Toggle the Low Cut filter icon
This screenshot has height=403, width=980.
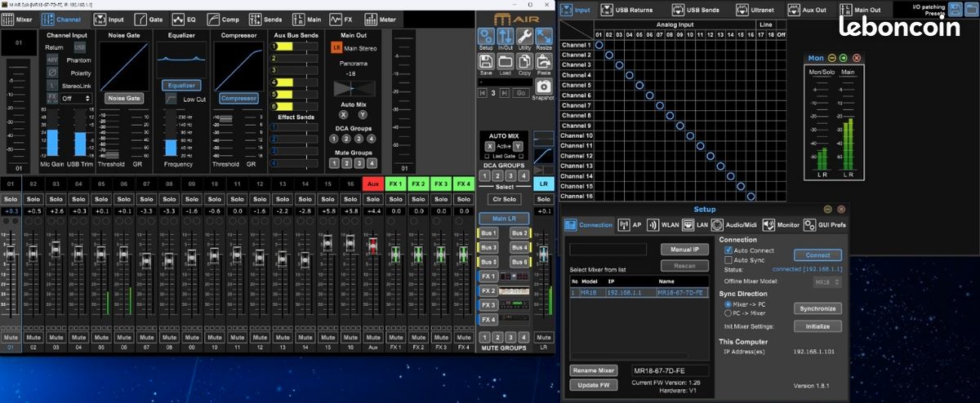tap(171, 99)
